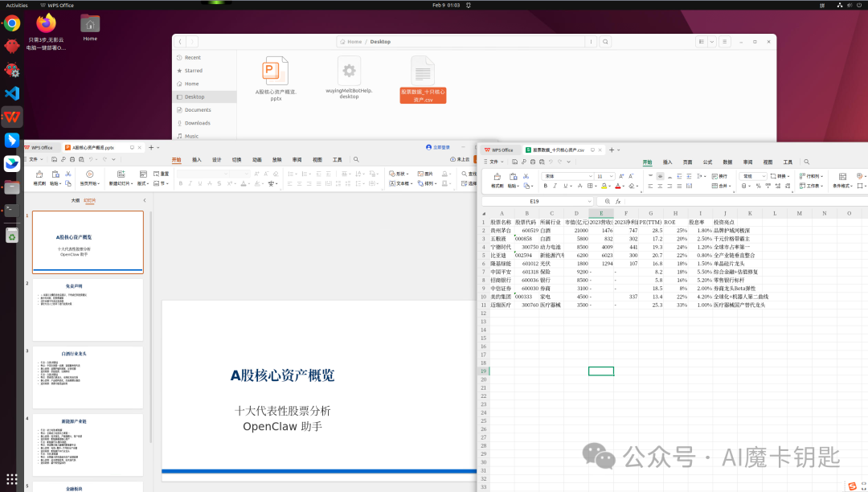Viewport: 868px width, 492px height.
Task: Toggle Italic in the spreadsheet ribbon
Action: coord(555,186)
